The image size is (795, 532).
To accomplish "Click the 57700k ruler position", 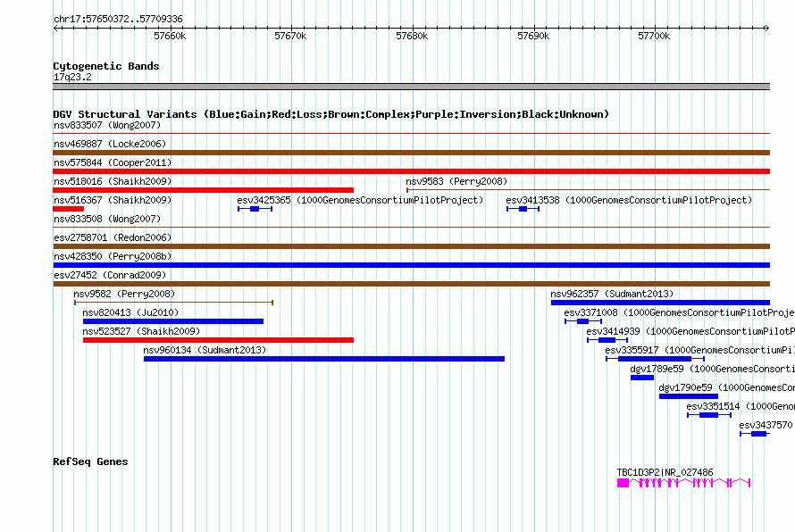I will 654,36.
